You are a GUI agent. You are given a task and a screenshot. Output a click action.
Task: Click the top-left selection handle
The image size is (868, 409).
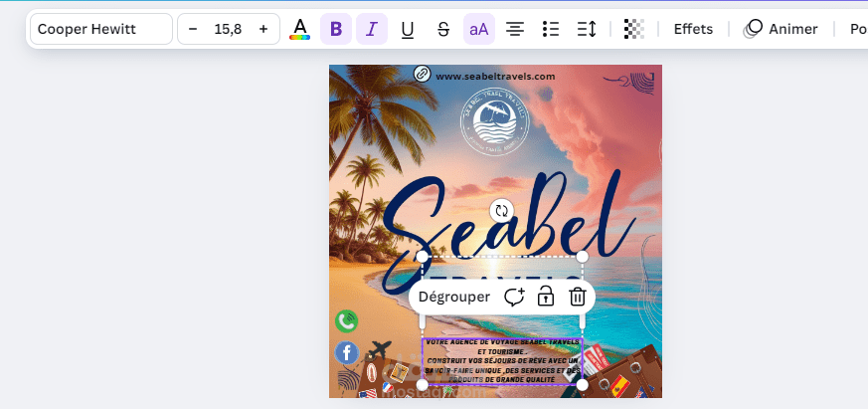422,257
